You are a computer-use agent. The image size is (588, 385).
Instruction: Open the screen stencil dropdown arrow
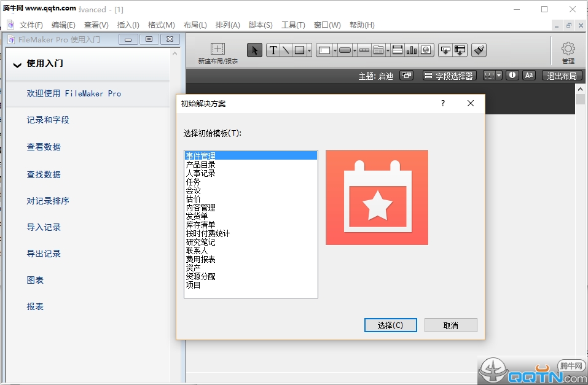click(x=499, y=76)
